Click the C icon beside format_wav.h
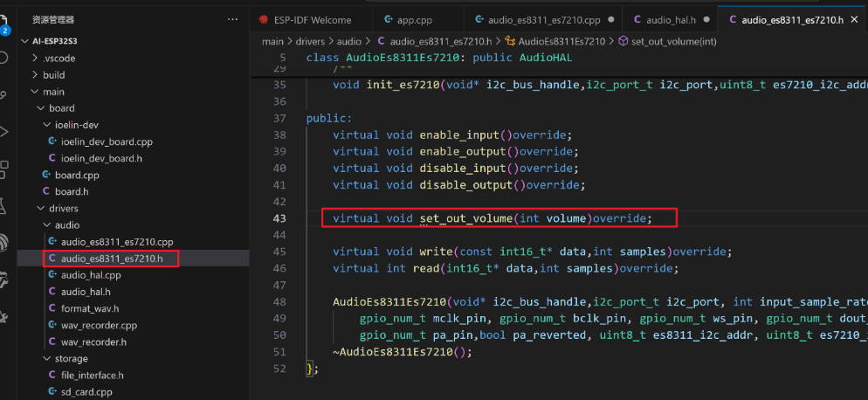 point(52,308)
